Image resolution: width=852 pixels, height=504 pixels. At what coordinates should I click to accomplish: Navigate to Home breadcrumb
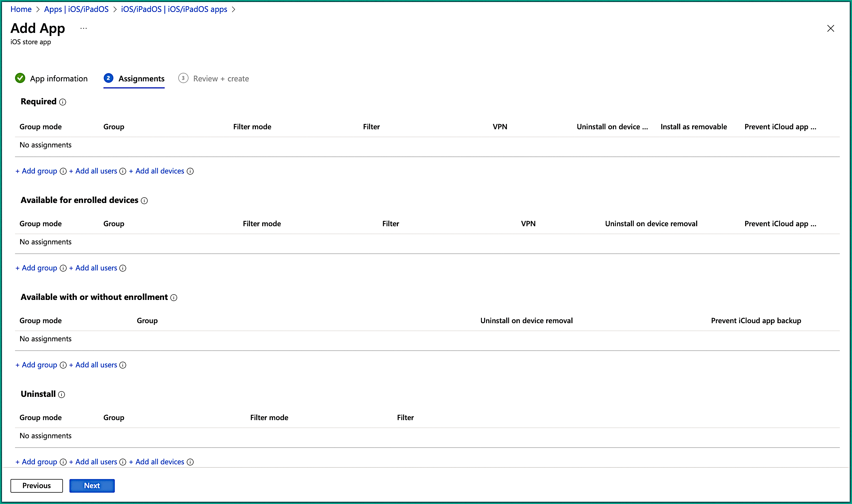pos(21,9)
